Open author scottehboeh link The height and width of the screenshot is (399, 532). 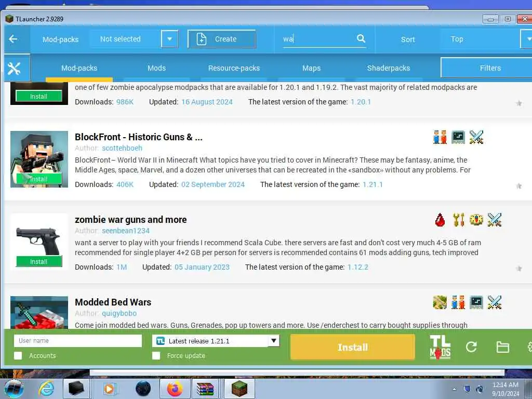pyautogui.click(x=122, y=148)
